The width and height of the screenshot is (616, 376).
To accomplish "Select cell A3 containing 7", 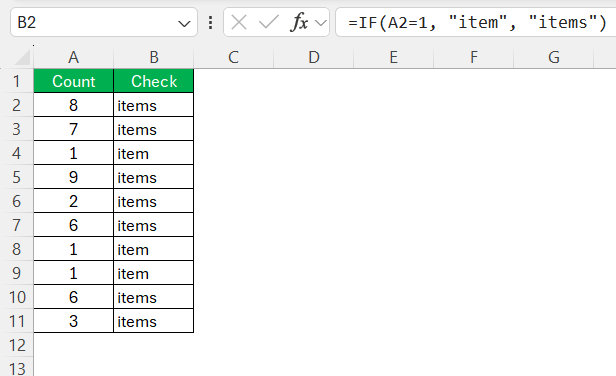I will (73, 129).
